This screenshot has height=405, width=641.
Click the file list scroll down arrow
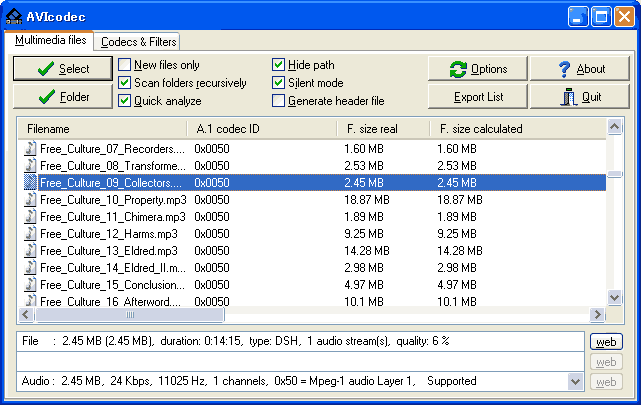[x=614, y=298]
